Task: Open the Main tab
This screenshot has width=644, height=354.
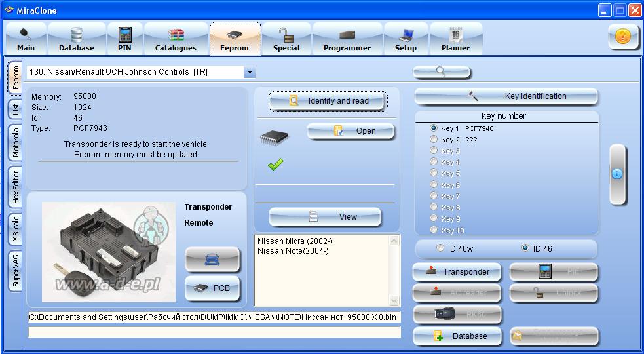Action: pyautogui.click(x=26, y=39)
